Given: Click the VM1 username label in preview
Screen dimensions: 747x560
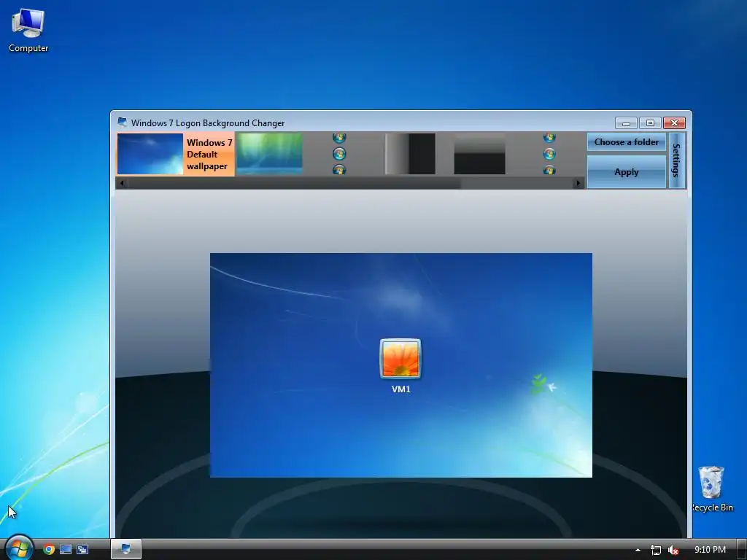Looking at the screenshot, I should click(x=401, y=389).
